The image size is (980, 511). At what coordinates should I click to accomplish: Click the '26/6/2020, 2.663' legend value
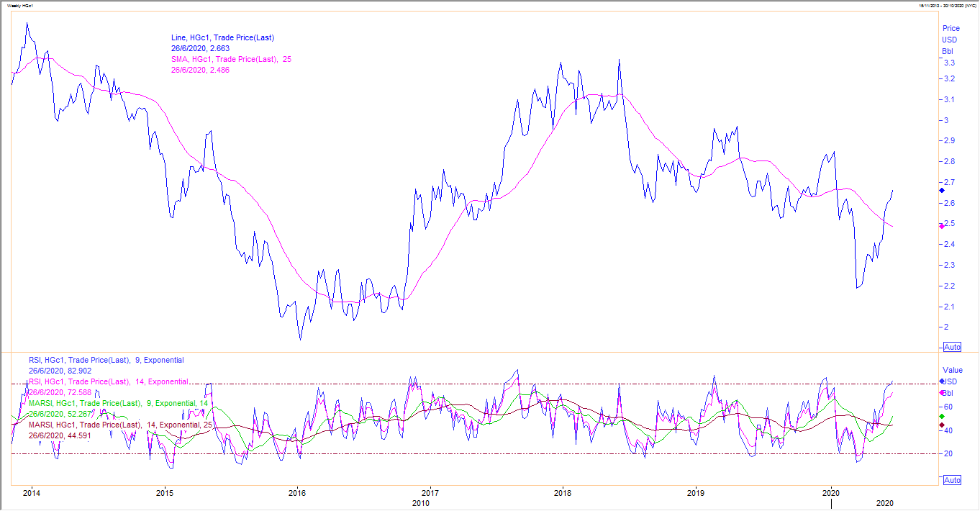(x=200, y=48)
